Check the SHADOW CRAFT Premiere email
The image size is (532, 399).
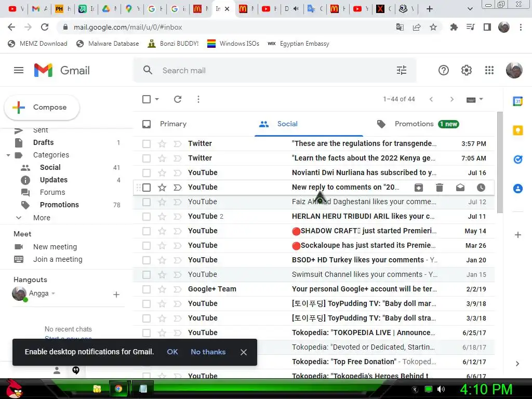[x=147, y=231]
